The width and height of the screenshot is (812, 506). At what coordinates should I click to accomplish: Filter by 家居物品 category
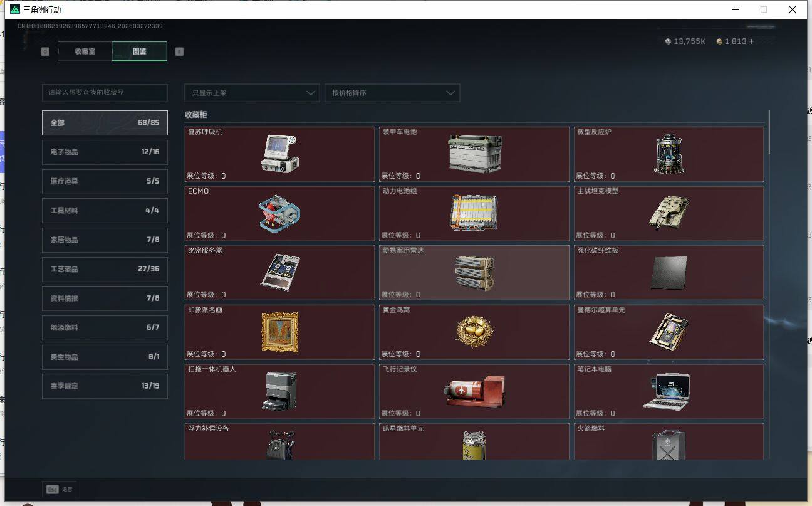tap(105, 240)
